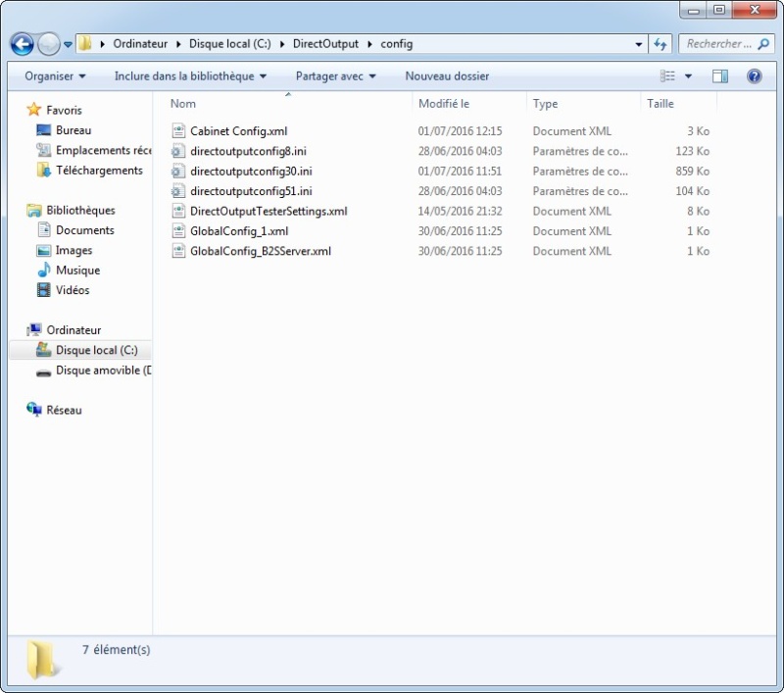The image size is (784, 693).
Task: Click the directoutputconfig51.ini file icon
Action: tap(178, 191)
